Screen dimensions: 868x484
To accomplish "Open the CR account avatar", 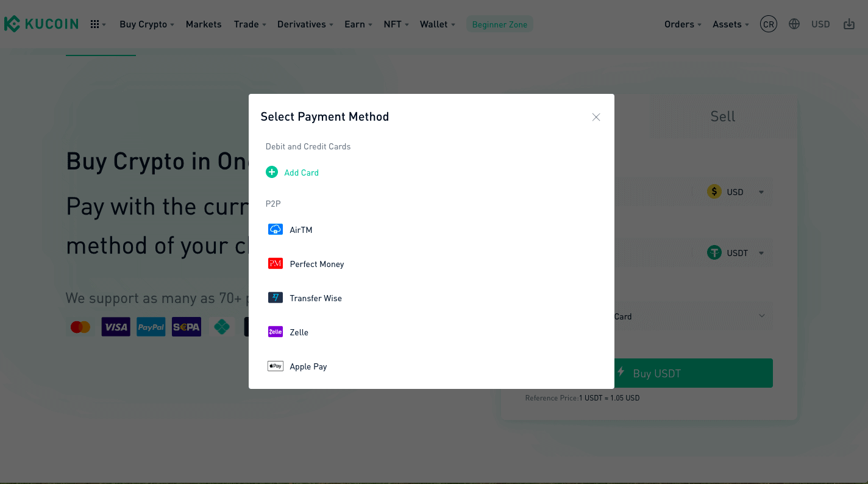I will tap(769, 24).
